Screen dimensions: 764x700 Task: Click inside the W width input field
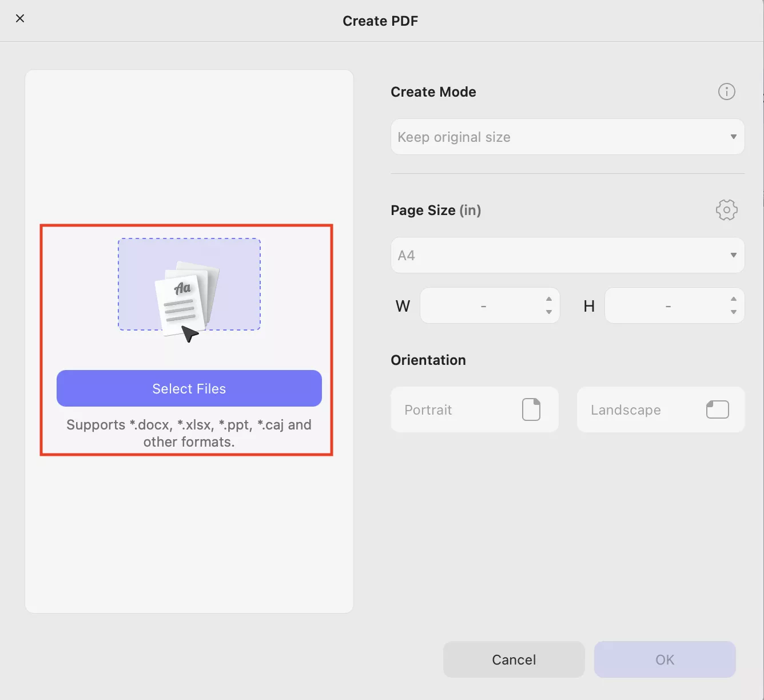[x=483, y=305]
